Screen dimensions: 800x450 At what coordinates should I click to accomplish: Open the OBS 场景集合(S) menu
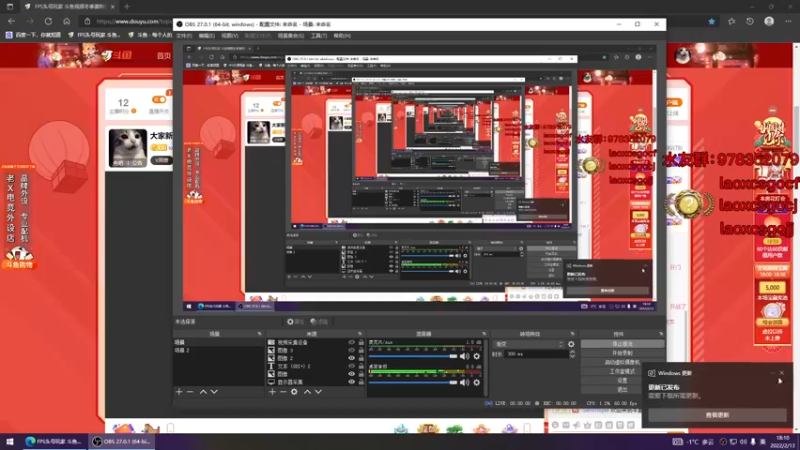[x=291, y=36]
